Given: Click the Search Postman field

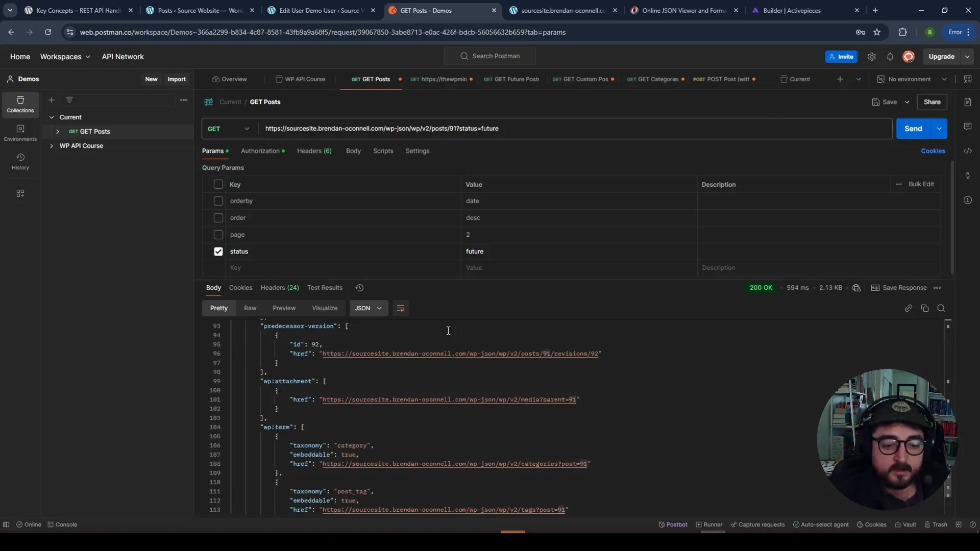Looking at the screenshot, I should tap(490, 56).
